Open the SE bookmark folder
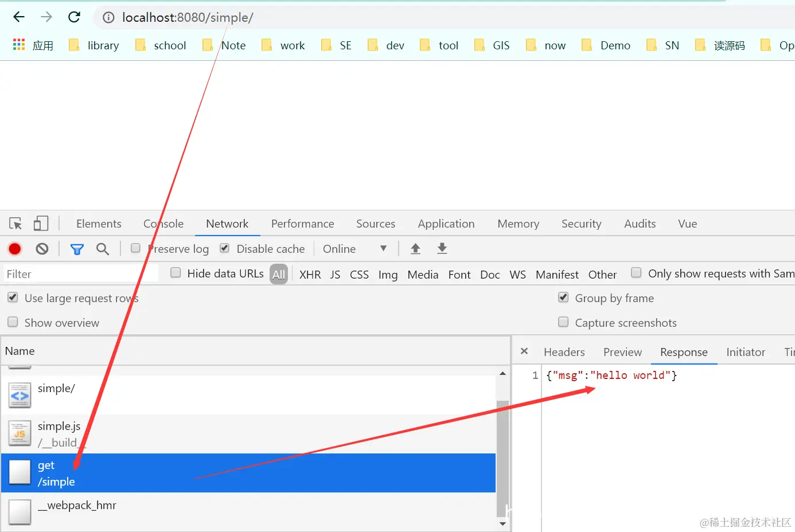Image resolution: width=795 pixels, height=532 pixels. tap(337, 45)
